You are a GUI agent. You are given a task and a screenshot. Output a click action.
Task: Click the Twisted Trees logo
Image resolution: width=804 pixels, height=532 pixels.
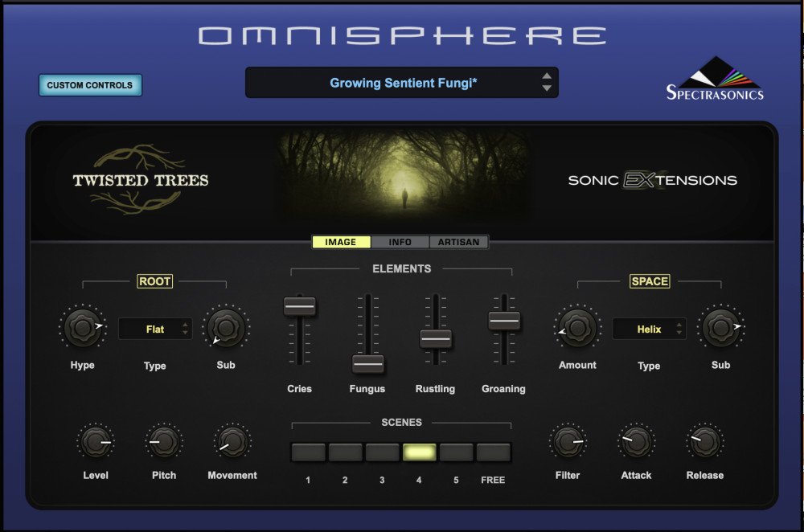point(141,179)
